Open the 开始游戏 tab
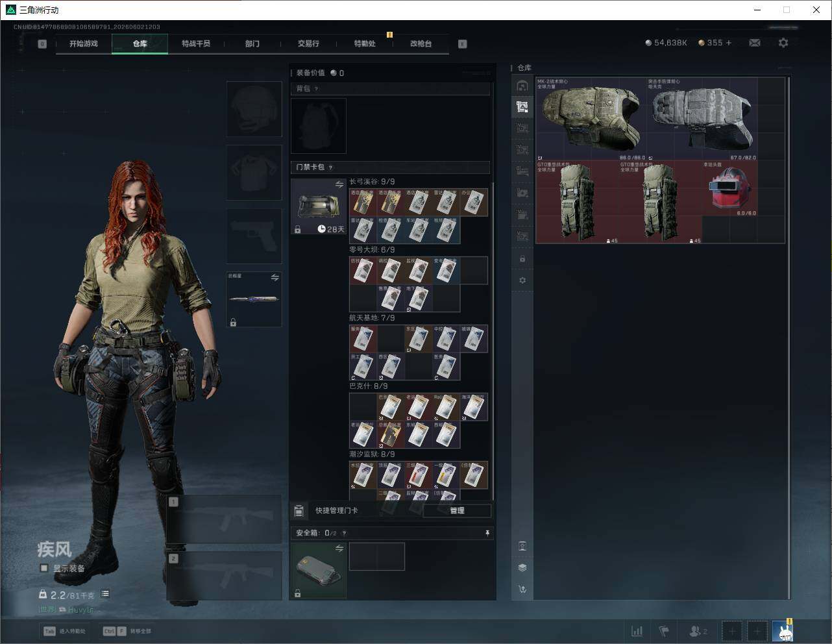The height and width of the screenshot is (644, 832). coord(84,43)
